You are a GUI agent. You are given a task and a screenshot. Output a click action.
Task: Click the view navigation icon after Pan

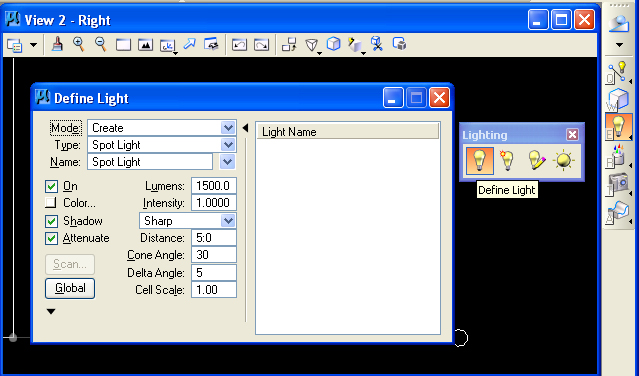212,44
